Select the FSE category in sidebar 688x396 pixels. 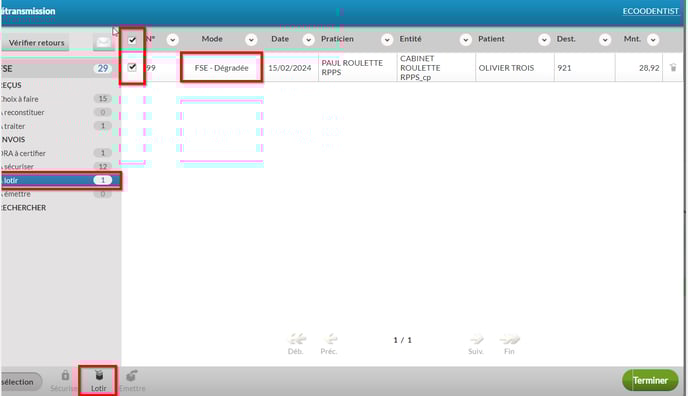[x=60, y=69]
